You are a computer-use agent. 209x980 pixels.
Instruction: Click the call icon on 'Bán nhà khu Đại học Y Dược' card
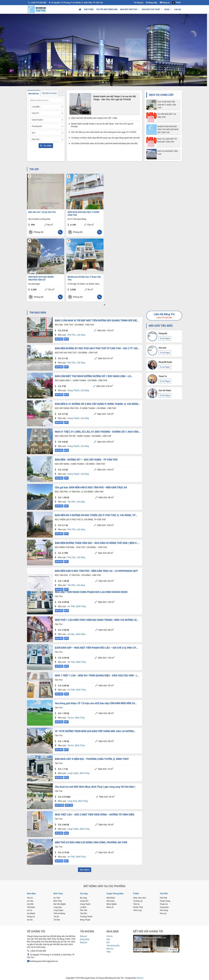click(x=100, y=232)
